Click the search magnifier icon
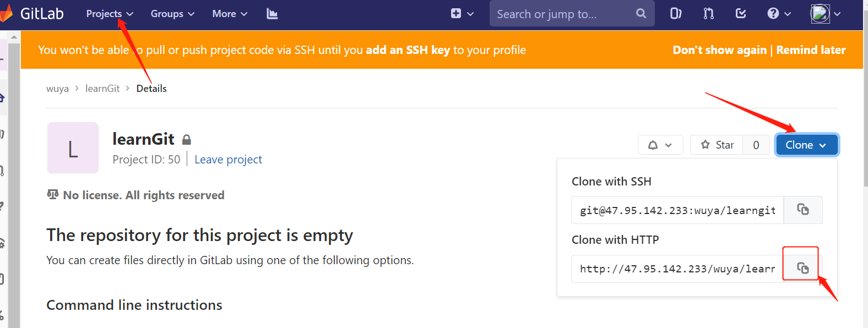 pyautogui.click(x=641, y=14)
